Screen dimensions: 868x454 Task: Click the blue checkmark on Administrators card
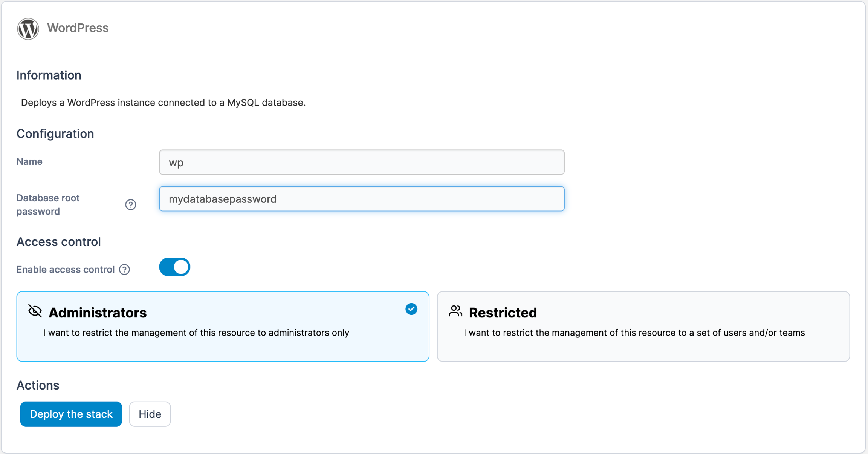(x=411, y=309)
